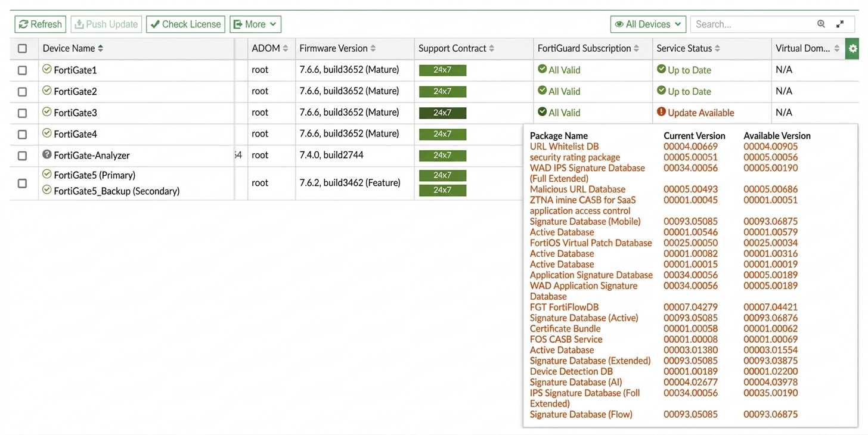Check the FortiGate5 cluster row checkbox
868x435 pixels.
click(22, 184)
